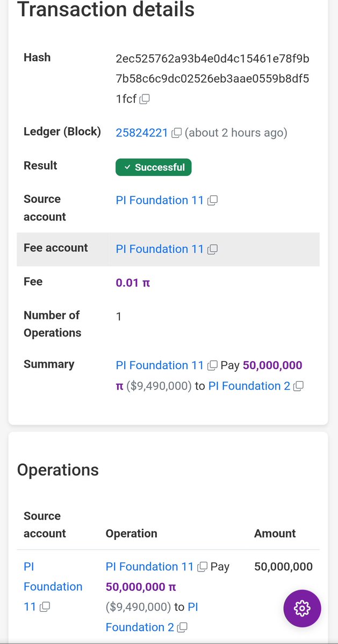Viewport: 338px width, 644px height.
Task: Click the Source account column header in Operations
Action: click(x=45, y=525)
